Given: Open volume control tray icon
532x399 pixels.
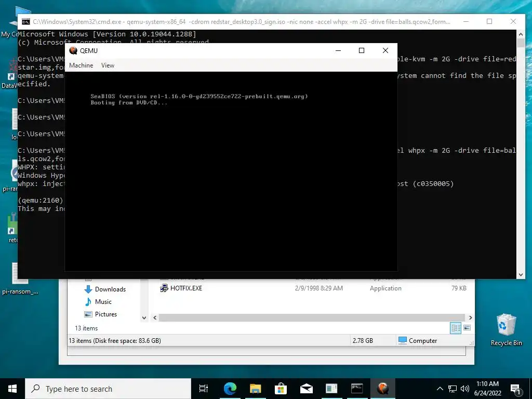Looking at the screenshot, I should click(x=465, y=389).
